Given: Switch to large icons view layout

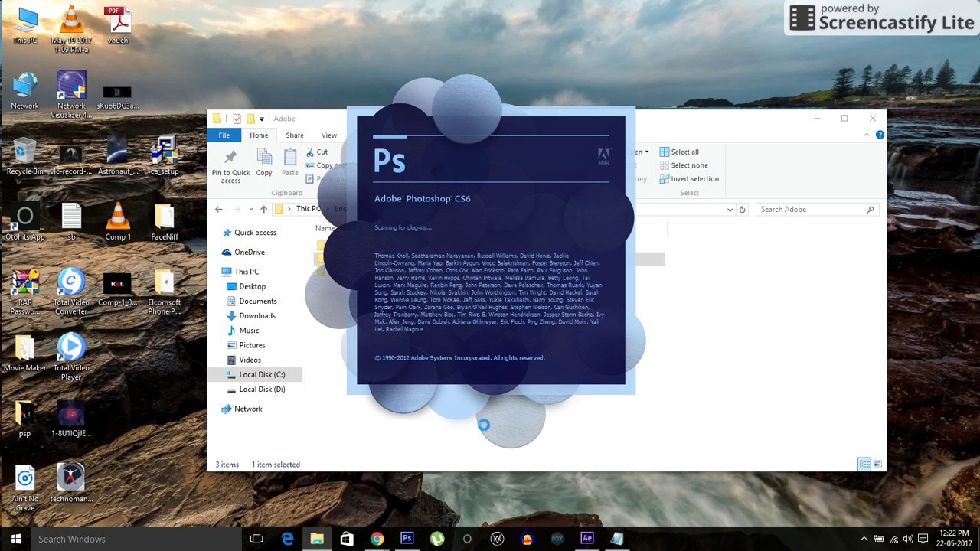Looking at the screenshot, I should click(x=877, y=464).
